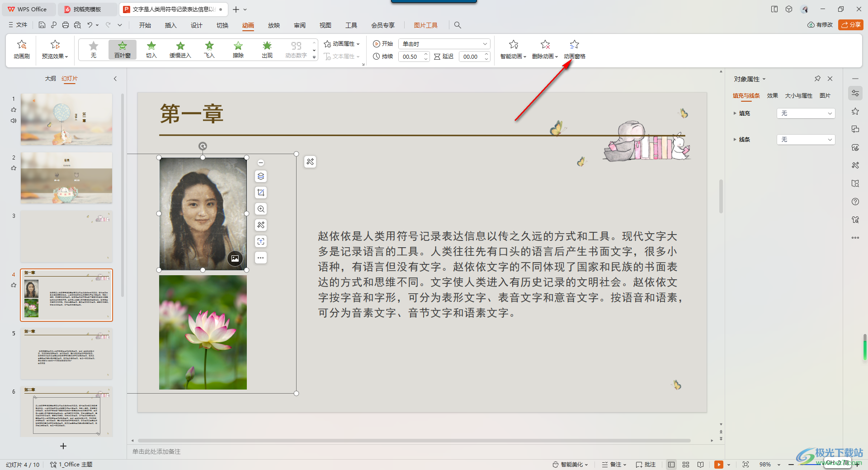Select the 'None' animation effect
Screen dimensions: 868x470
(94, 49)
